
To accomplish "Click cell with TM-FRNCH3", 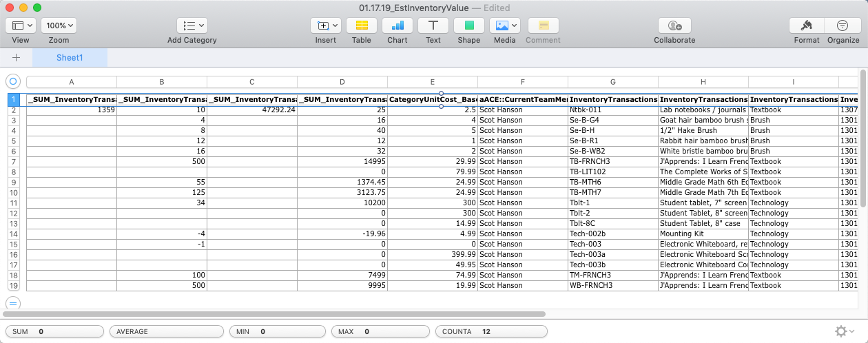I will point(613,275).
